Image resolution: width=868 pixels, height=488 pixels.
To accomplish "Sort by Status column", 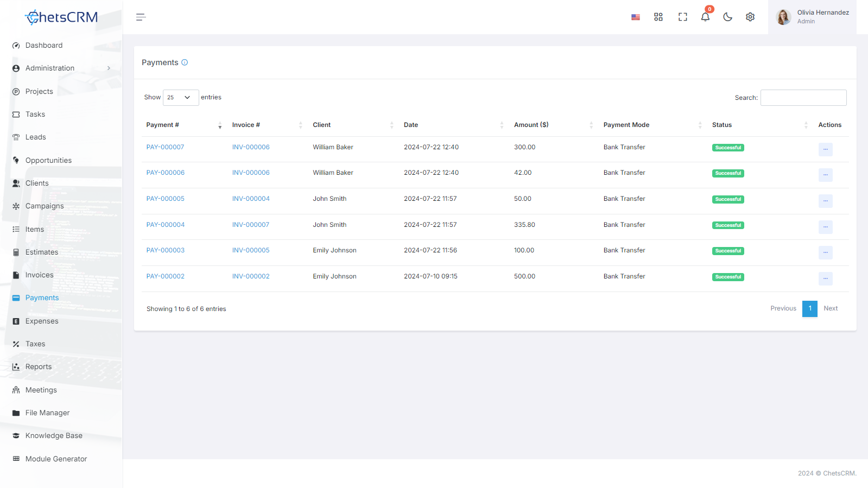I will (761, 125).
